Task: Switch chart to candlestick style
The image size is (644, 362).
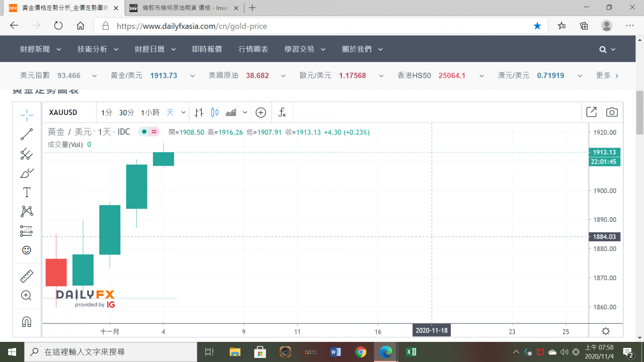Action: tap(215, 113)
